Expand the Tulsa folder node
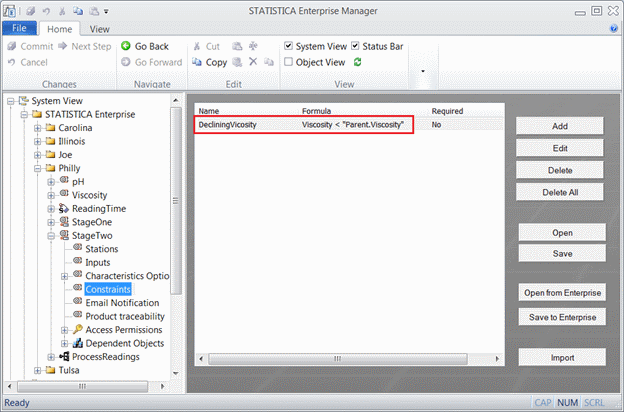Image resolution: width=624 pixels, height=412 pixels. 37,371
